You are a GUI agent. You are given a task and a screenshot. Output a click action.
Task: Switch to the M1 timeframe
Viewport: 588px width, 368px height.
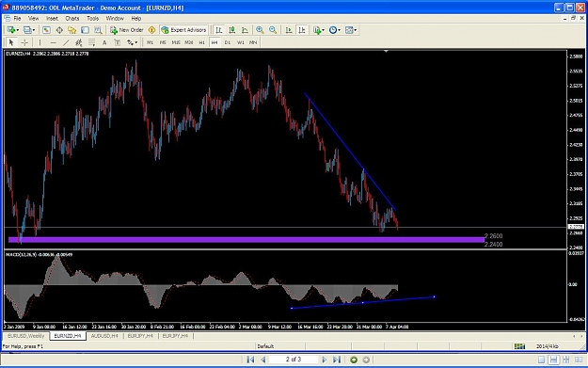coord(150,42)
